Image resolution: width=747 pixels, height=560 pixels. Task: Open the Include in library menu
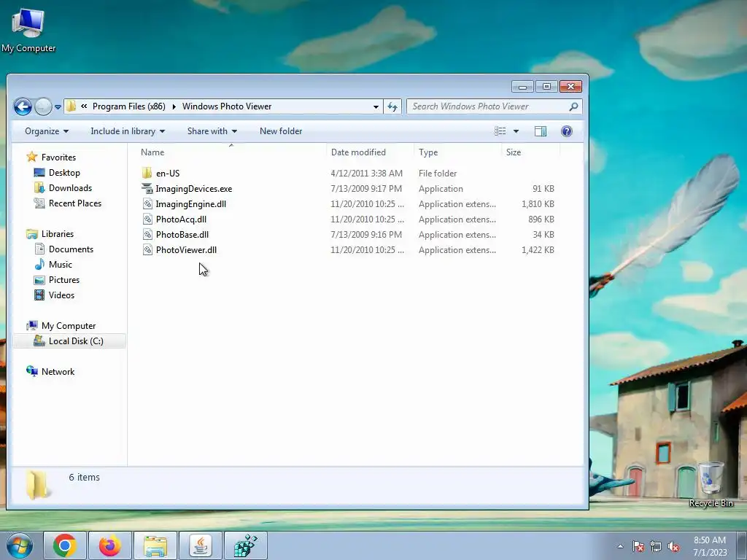pos(128,131)
